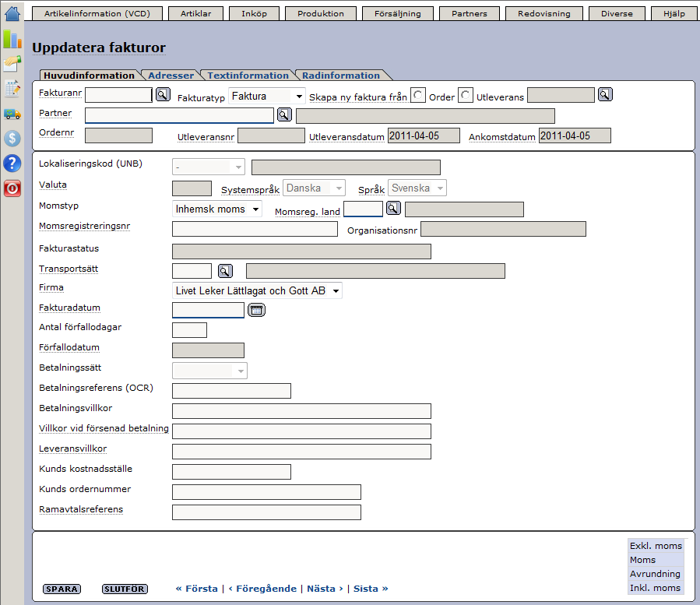Click the Uppdatera fakturor heading

click(x=99, y=47)
